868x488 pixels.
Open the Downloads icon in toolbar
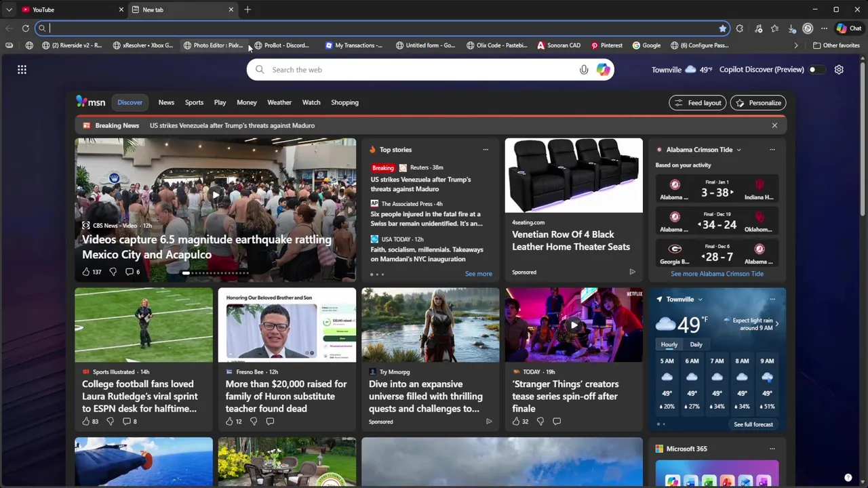(792, 28)
